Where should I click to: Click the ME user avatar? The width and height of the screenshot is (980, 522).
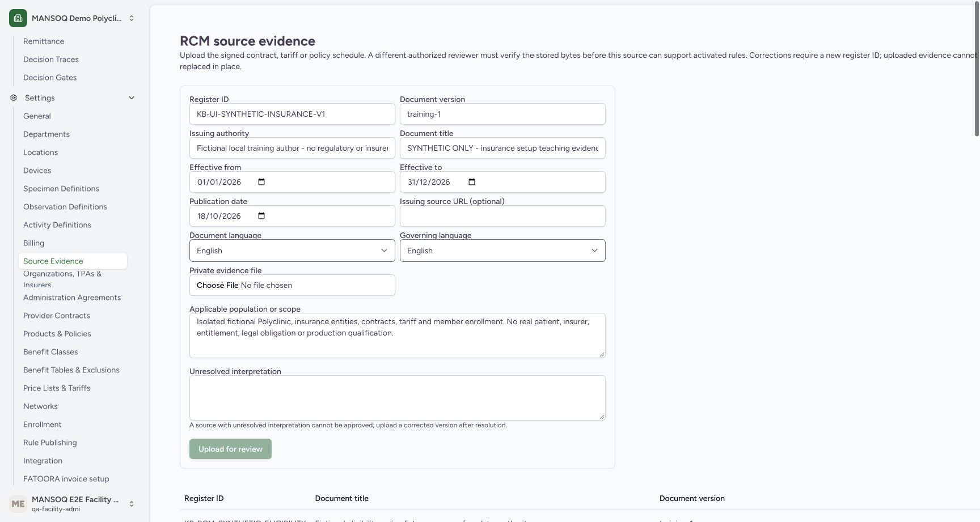pos(18,503)
